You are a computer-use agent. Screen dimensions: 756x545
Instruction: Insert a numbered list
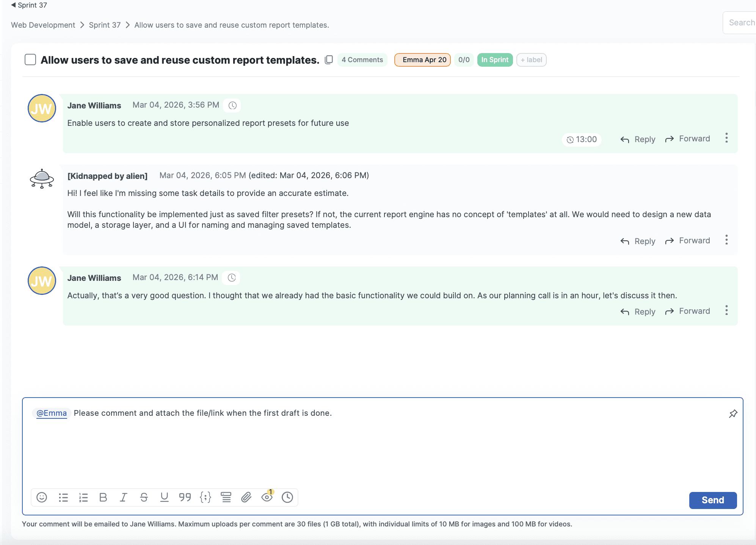pyautogui.click(x=83, y=497)
